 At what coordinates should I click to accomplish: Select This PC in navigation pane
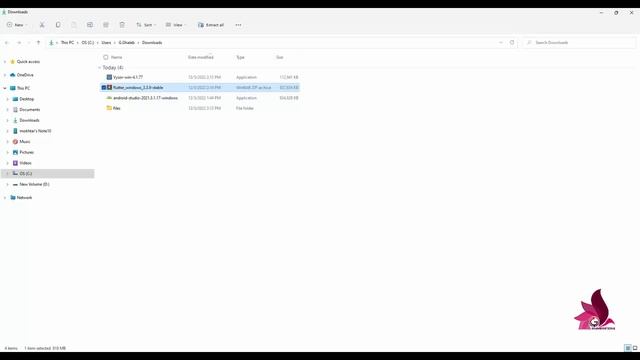[x=23, y=88]
